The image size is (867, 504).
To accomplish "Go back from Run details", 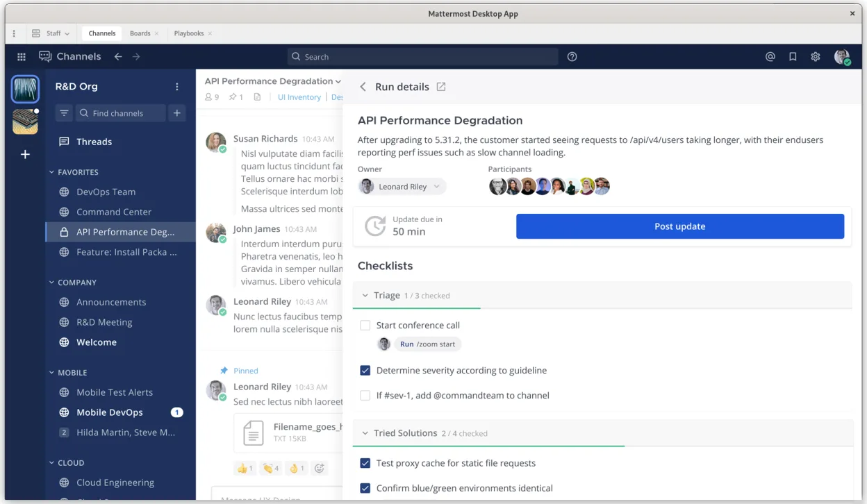I will pyautogui.click(x=363, y=87).
